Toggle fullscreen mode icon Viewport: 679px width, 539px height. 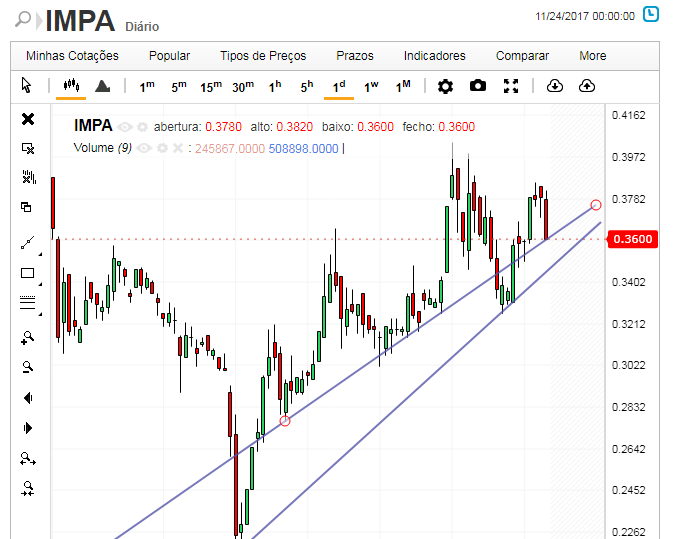point(511,86)
